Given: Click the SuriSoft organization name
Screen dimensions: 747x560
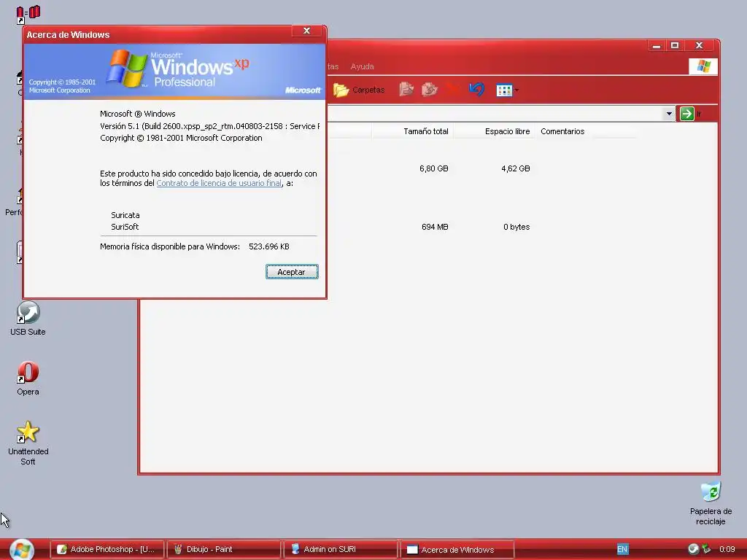Looking at the screenshot, I should pos(125,227).
